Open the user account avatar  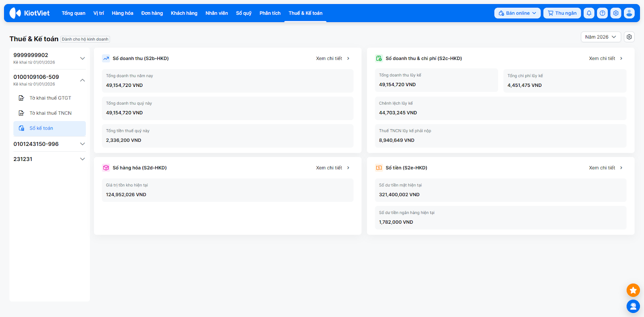[629, 13]
